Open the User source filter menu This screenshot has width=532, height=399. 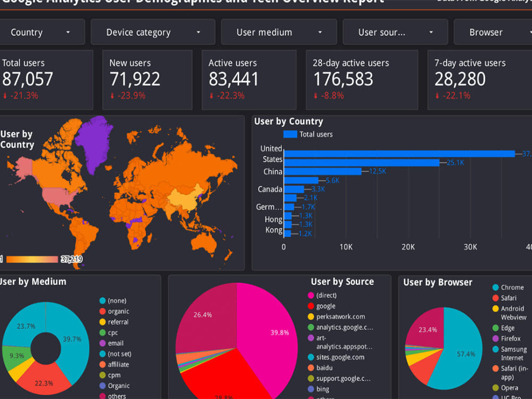(395, 32)
